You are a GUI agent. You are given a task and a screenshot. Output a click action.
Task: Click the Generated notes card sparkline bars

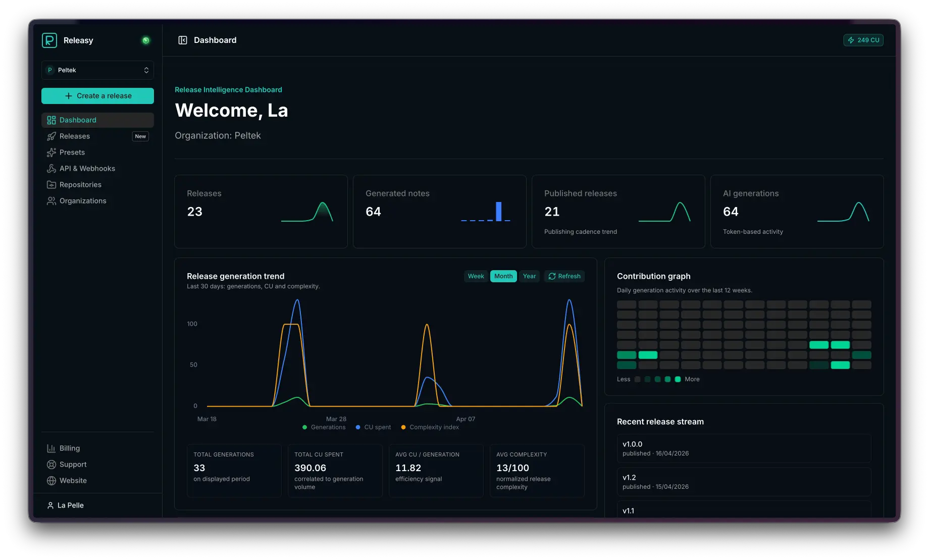coord(486,212)
